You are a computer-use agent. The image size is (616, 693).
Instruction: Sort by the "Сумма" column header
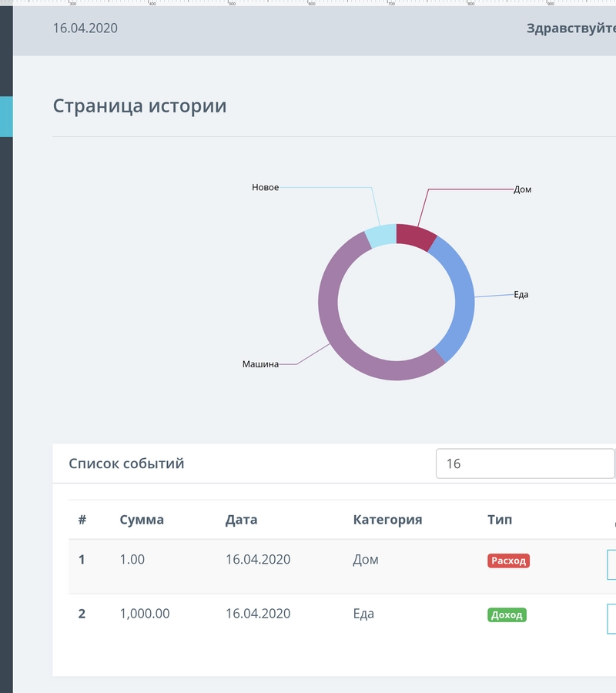tap(142, 520)
